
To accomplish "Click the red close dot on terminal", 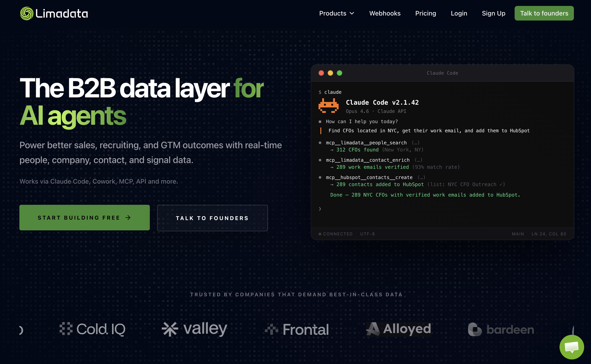I will point(321,73).
